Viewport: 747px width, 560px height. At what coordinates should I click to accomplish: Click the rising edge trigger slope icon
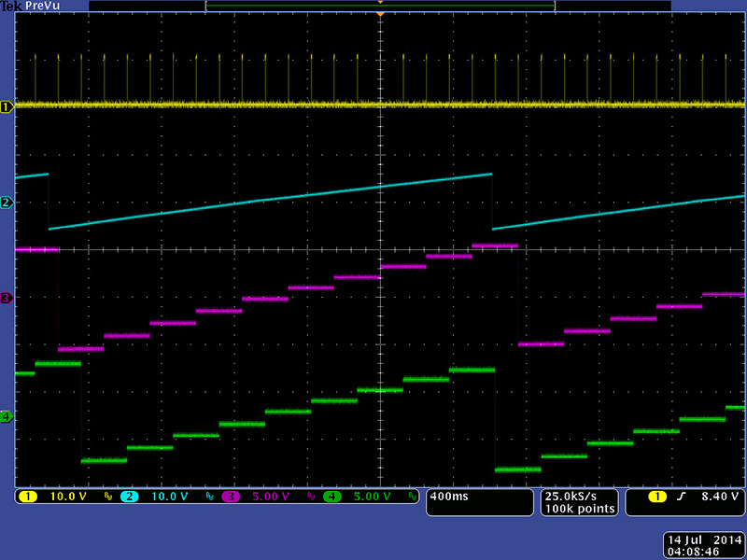[x=681, y=497]
